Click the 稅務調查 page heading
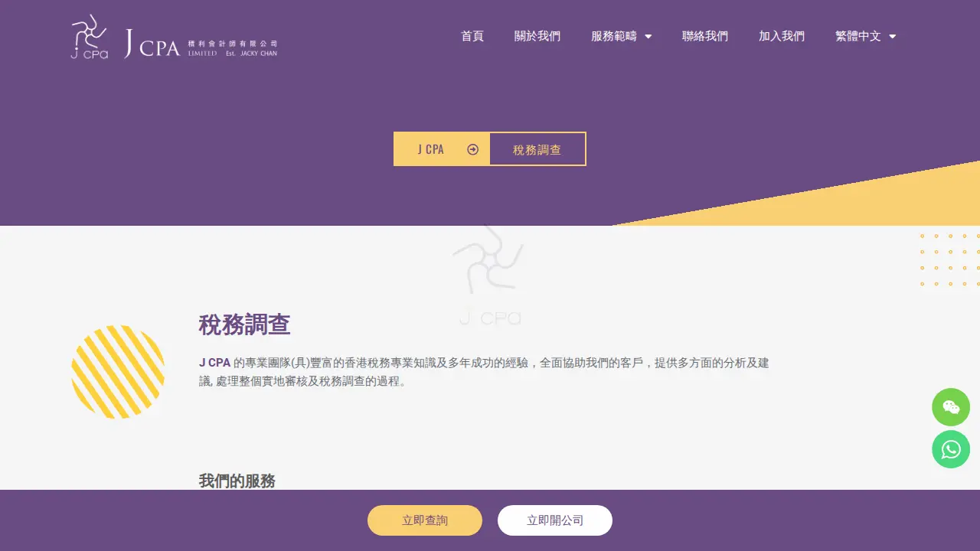The width and height of the screenshot is (980, 551). pos(244,324)
